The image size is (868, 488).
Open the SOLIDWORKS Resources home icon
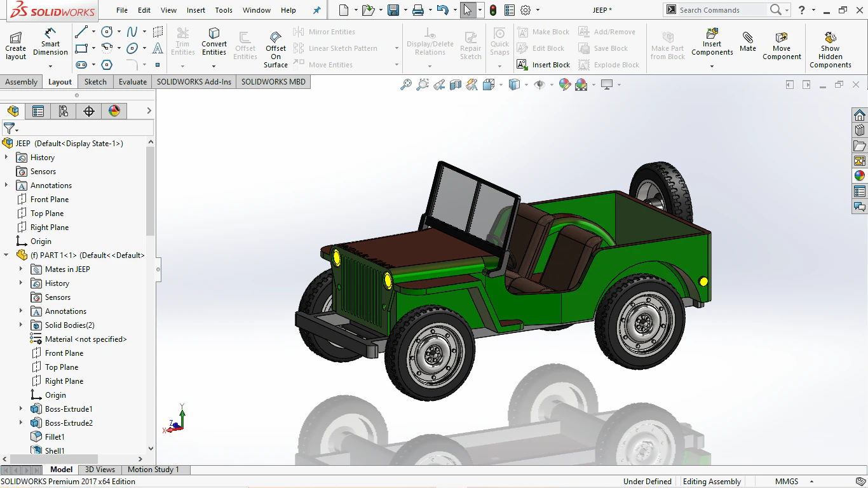pos(860,115)
